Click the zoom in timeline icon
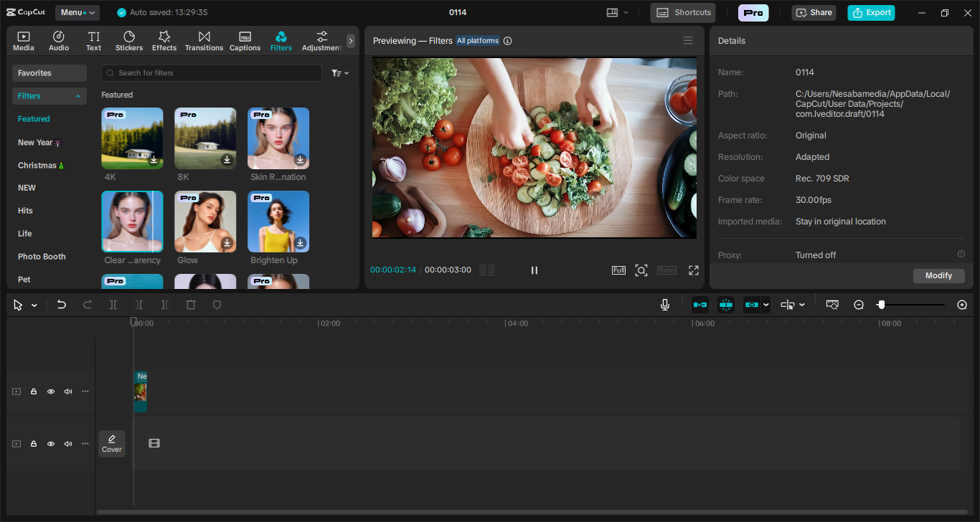The image size is (980, 522). click(x=962, y=305)
